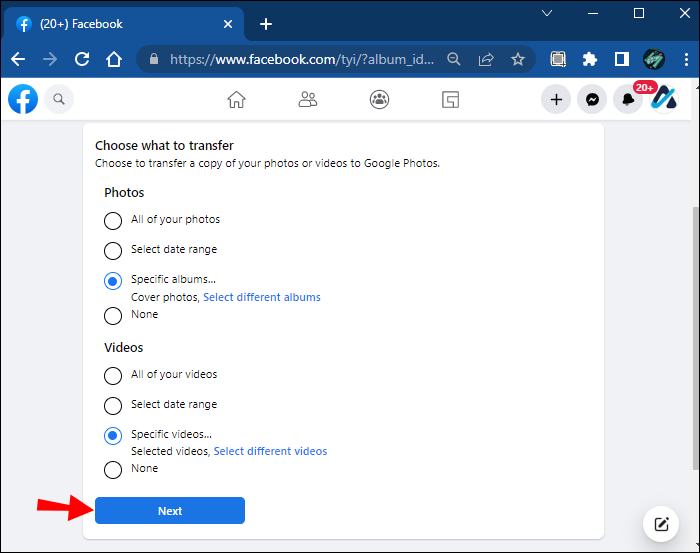700x553 pixels.
Task: Switch to the (20+) Facebook tab
Action: point(122,24)
